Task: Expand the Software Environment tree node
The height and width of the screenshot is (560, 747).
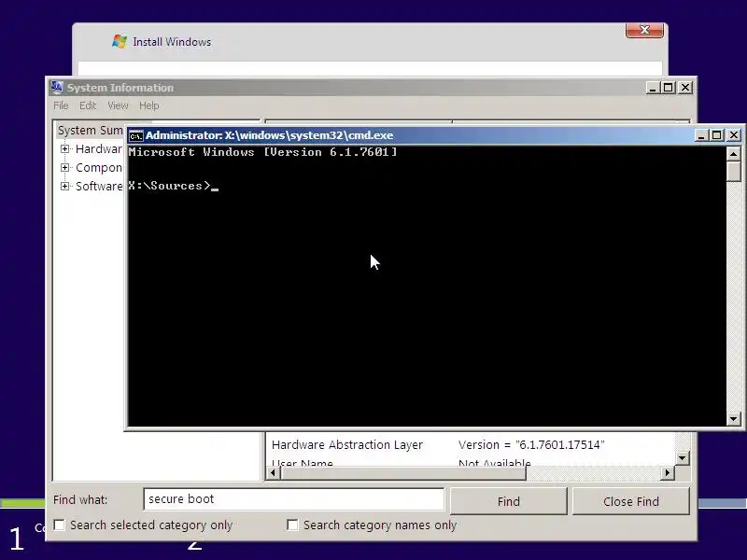Action: point(64,186)
